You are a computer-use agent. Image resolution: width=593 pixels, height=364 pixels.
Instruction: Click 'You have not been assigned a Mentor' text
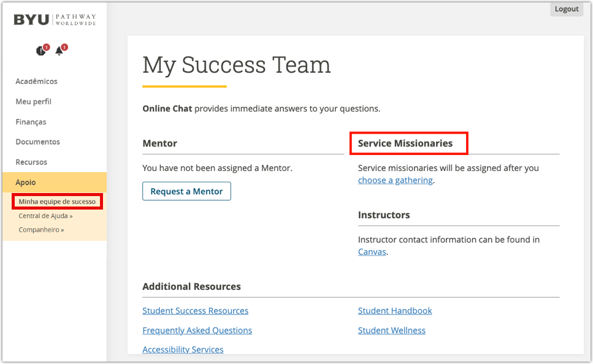coord(217,168)
